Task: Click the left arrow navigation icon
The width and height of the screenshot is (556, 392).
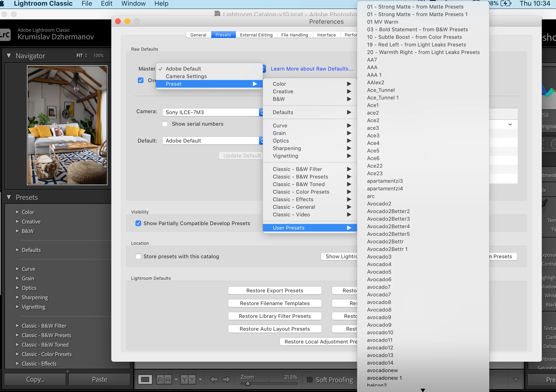Action: point(214,379)
